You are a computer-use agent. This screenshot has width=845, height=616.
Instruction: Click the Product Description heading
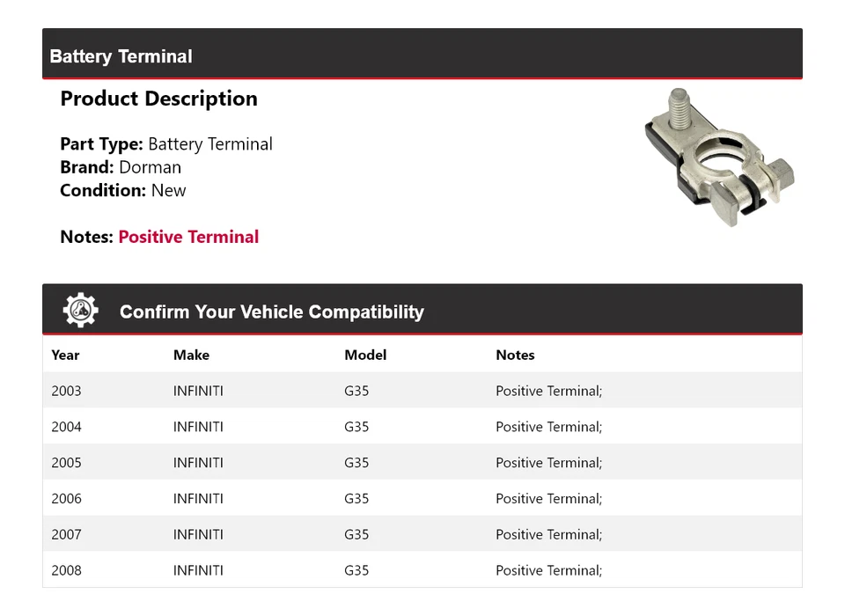pyautogui.click(x=158, y=99)
